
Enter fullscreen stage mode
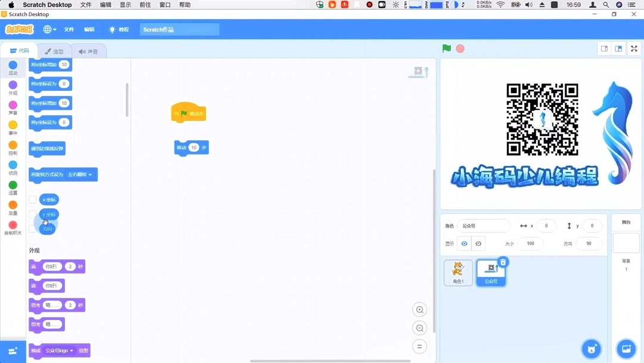click(634, 48)
